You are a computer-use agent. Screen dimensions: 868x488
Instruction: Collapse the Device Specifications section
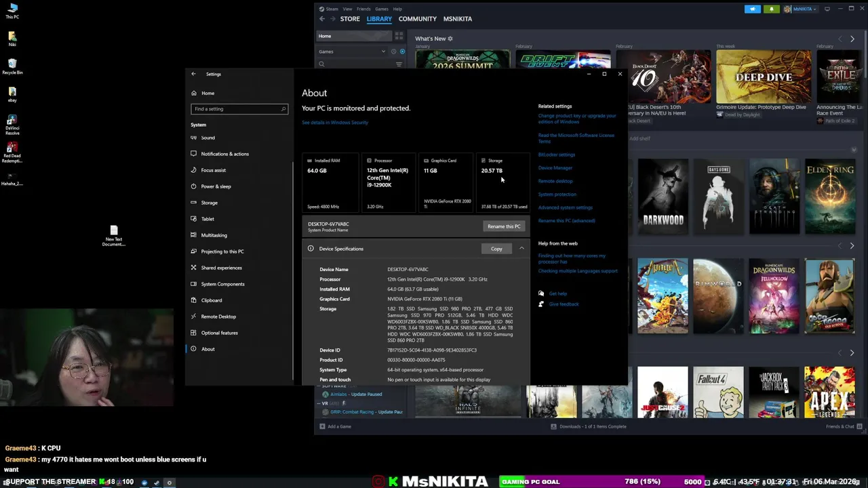[521, 249]
